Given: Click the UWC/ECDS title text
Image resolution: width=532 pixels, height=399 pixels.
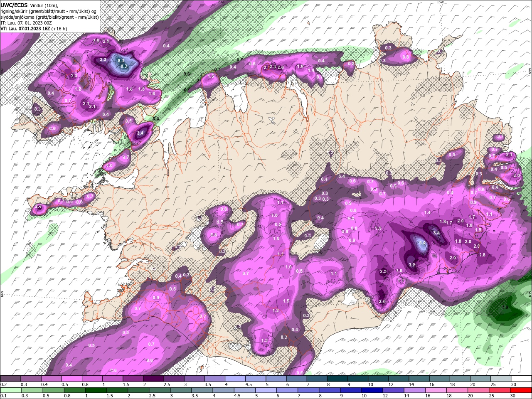Looking at the screenshot, I should tap(15, 5).
